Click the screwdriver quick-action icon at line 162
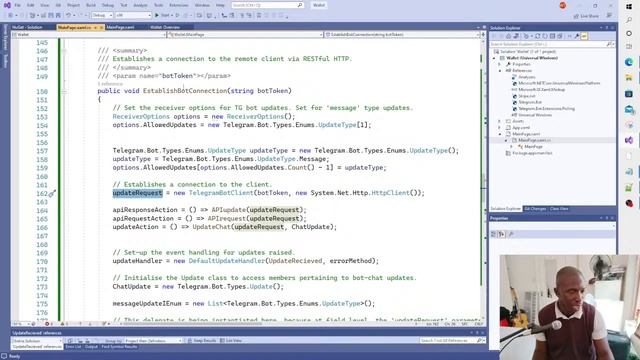 pos(52,193)
